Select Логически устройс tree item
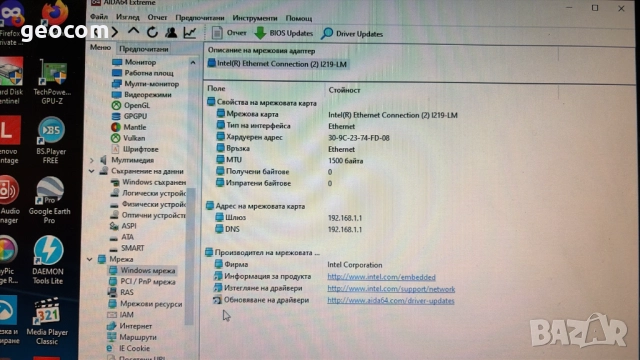 pyautogui.click(x=153, y=193)
